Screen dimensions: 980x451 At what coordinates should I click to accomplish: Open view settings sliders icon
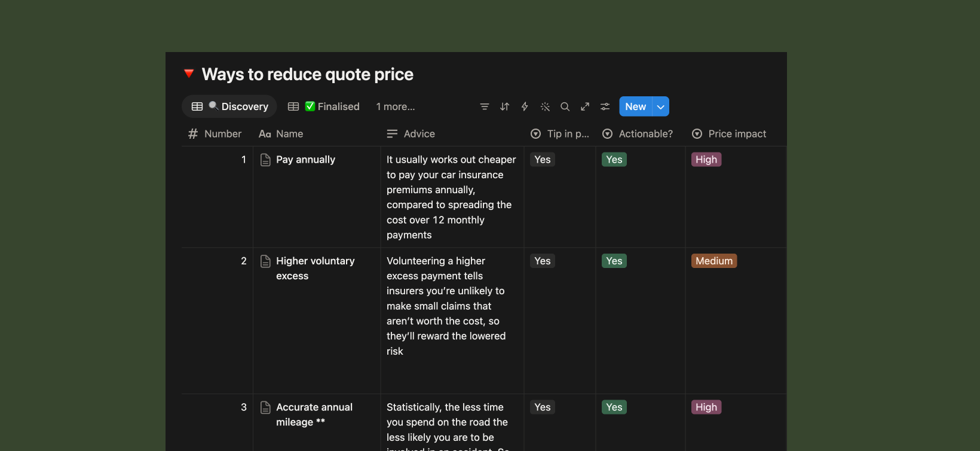[x=605, y=106]
